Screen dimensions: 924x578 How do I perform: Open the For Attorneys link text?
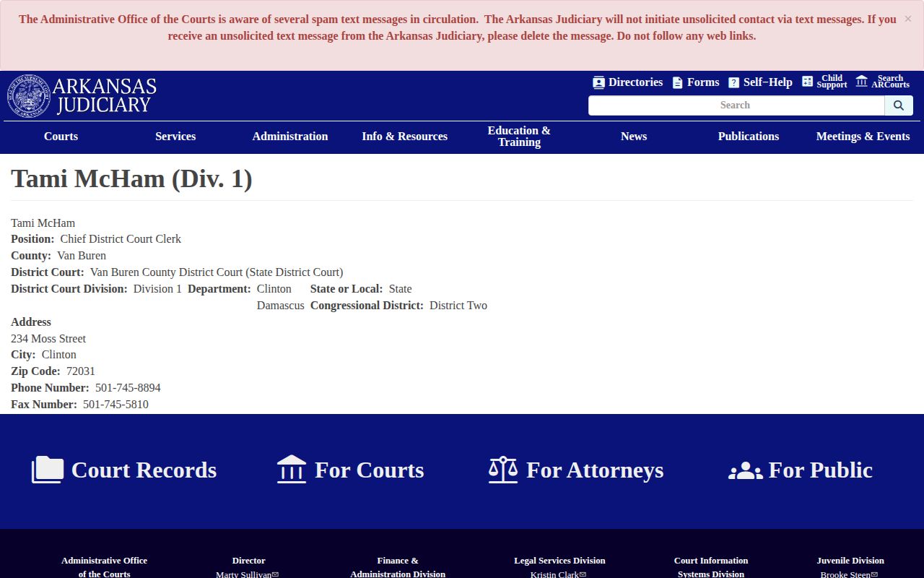point(595,470)
